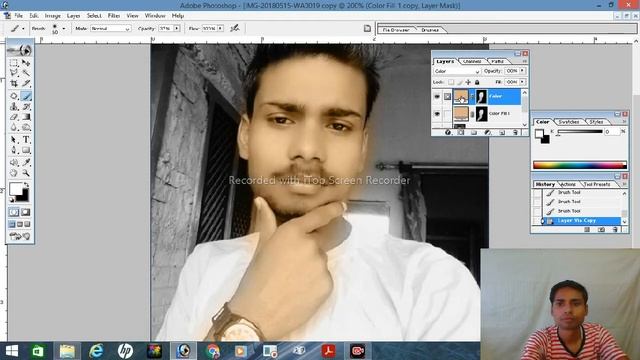
Task: Enable airbrush mode in options bar
Action: (235, 28)
